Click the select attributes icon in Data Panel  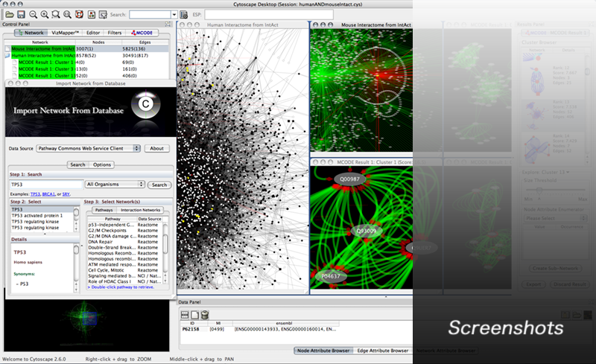(185, 315)
